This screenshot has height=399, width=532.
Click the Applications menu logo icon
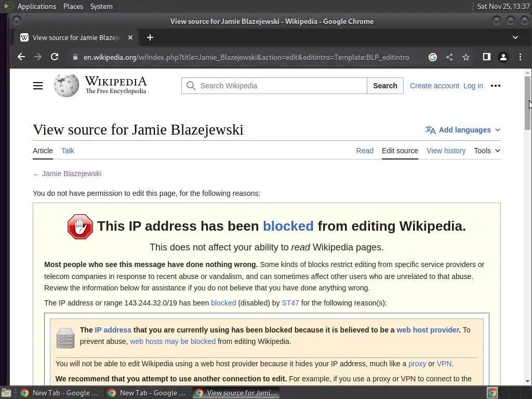click(8, 6)
